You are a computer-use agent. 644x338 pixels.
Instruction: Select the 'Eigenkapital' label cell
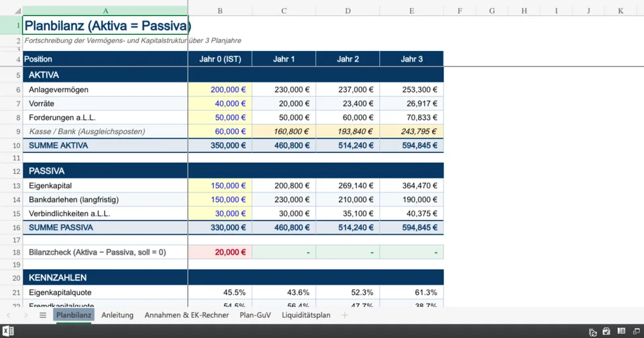pyautogui.click(x=105, y=186)
